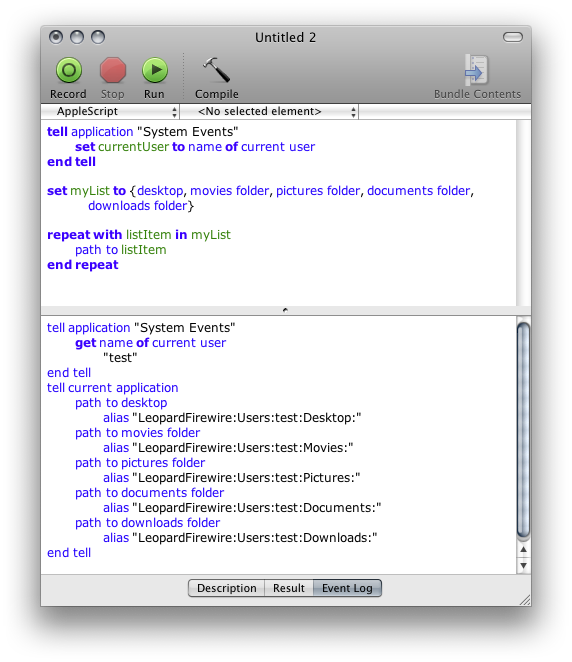Screen dimensions: 572x662
Task: Click the scroll down arrow in event log
Action: point(523,565)
